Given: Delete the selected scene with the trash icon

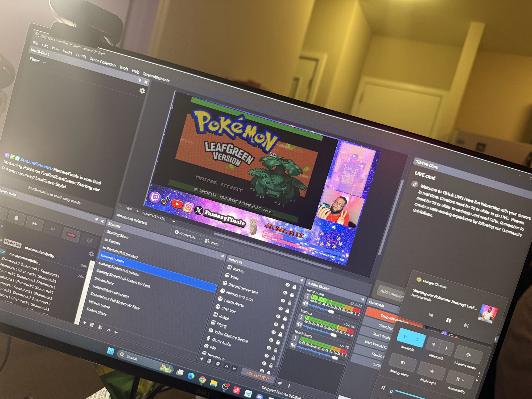Looking at the screenshot, I should (92, 325).
